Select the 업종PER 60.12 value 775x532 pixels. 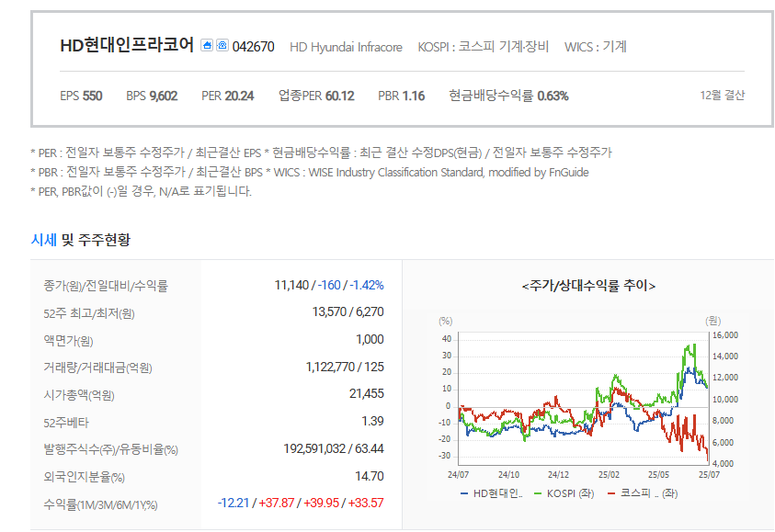316,96
